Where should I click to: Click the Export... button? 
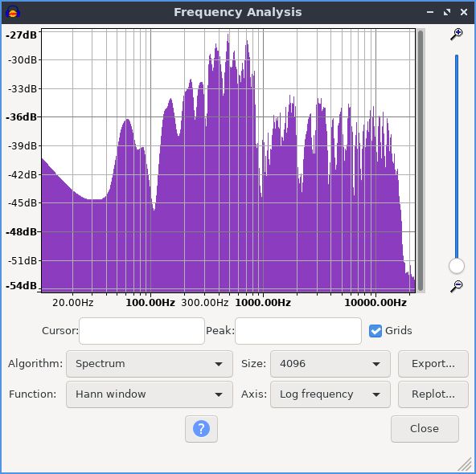(433, 364)
